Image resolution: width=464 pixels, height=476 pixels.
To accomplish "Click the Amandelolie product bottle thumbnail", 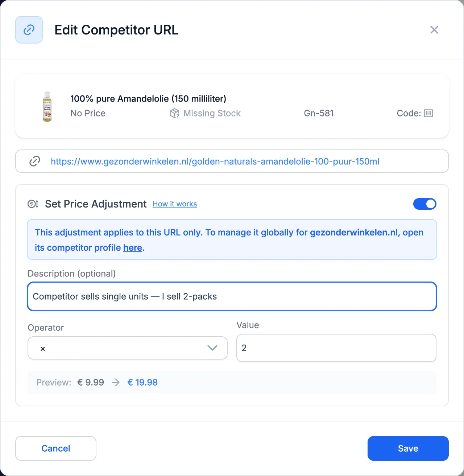I will click(47, 106).
